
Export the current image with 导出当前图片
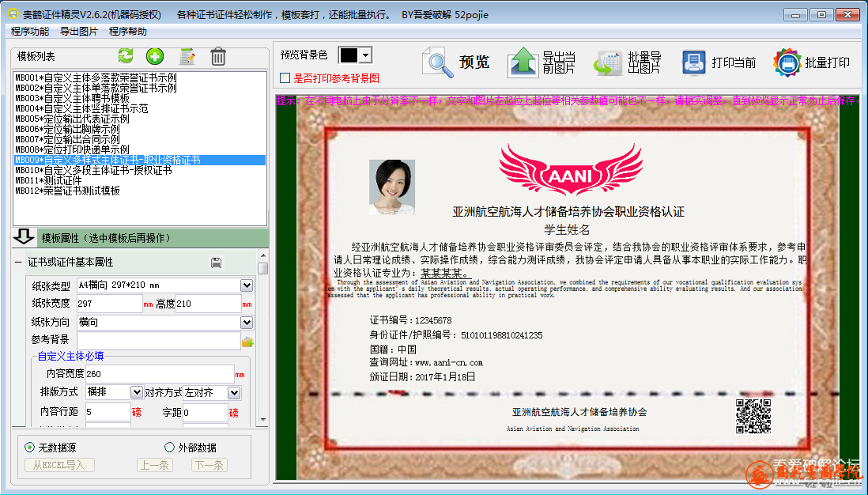(x=542, y=62)
